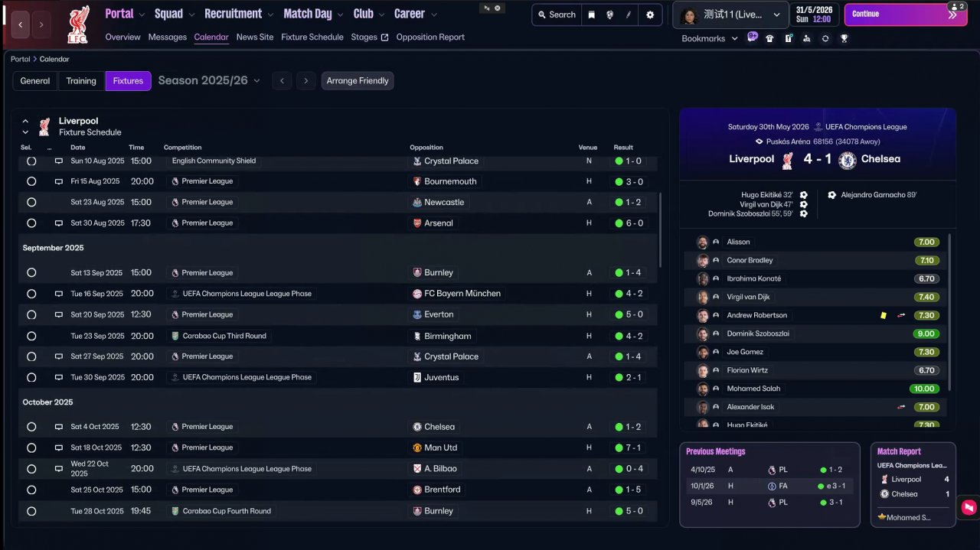
Task: Open the Career dropdown menu
Action: [416, 14]
